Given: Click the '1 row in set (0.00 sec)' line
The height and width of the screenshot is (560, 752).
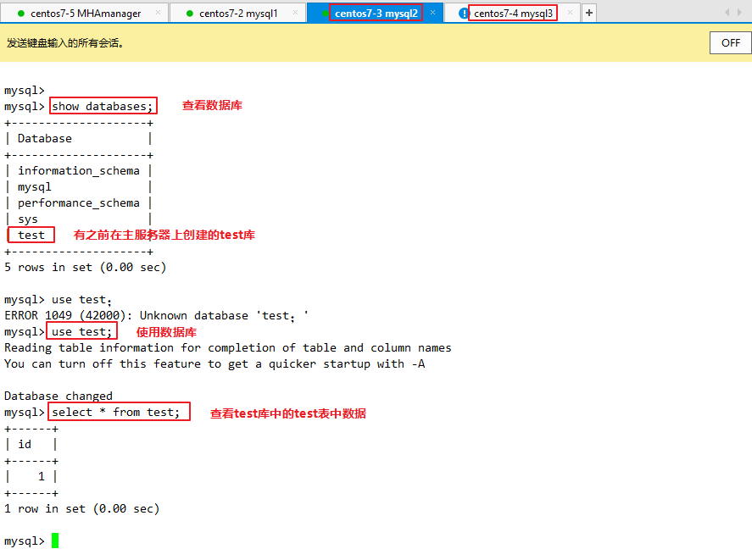Looking at the screenshot, I should click(81, 508).
